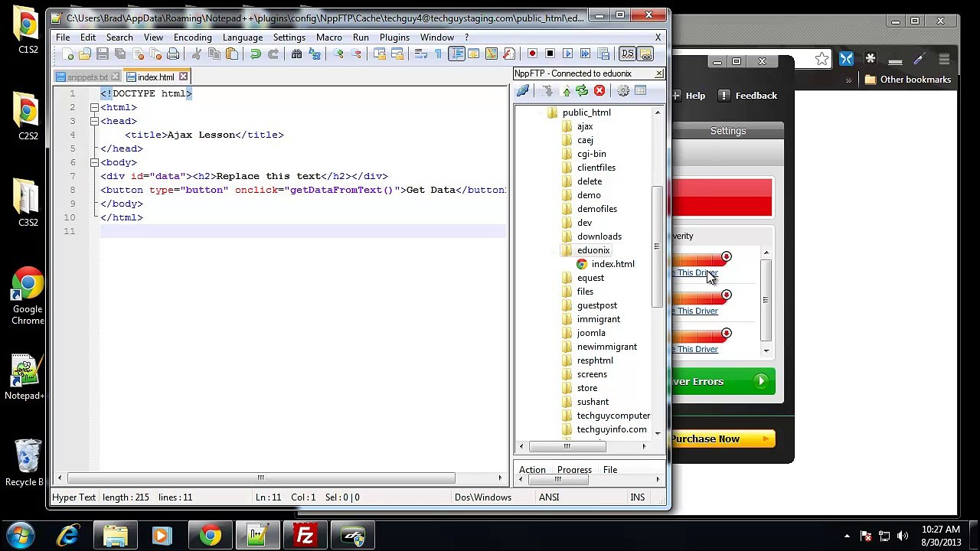980x551 pixels.
Task: Click the Find binoculars icon
Action: [x=296, y=54]
